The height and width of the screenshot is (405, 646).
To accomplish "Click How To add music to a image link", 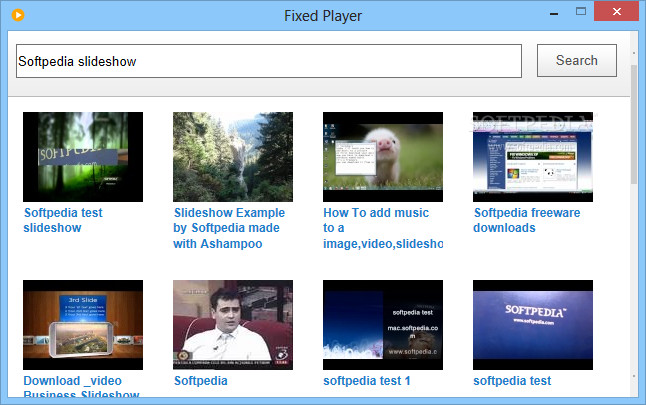I will [x=383, y=228].
